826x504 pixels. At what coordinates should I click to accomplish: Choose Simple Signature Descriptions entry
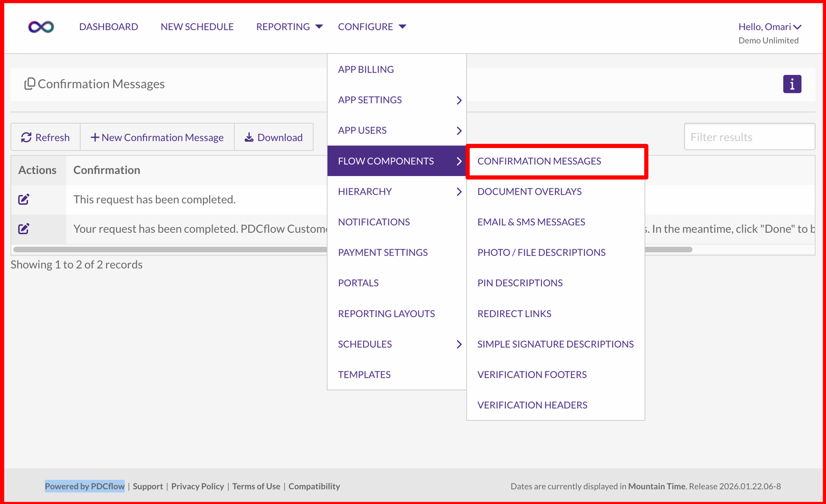556,344
